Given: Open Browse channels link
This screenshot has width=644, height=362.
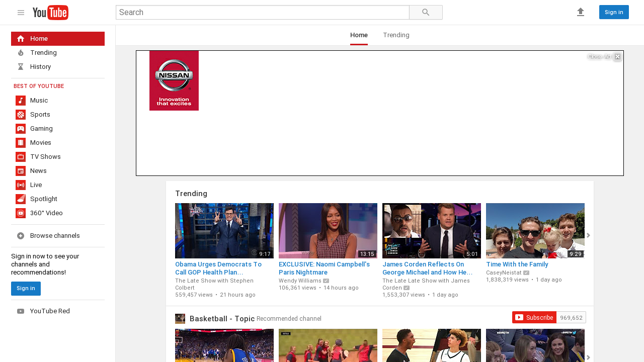Looking at the screenshot, I should [58, 236].
